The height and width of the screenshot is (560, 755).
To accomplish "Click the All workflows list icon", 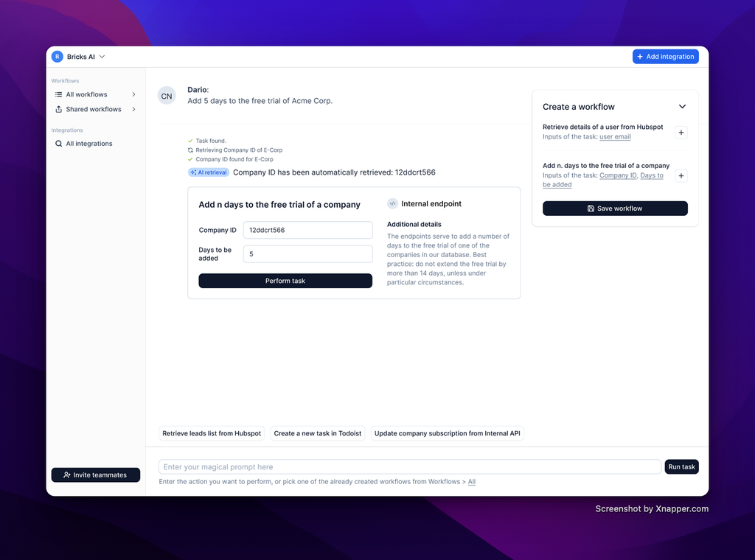I will point(59,94).
